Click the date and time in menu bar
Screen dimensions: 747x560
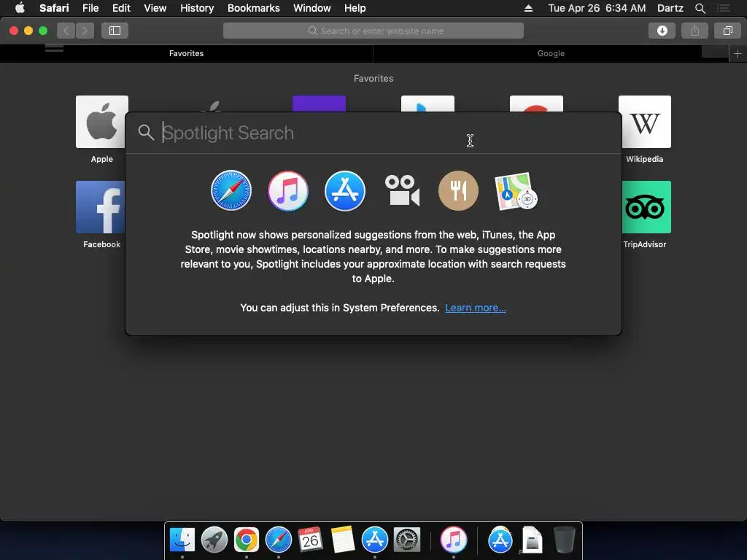597,8
